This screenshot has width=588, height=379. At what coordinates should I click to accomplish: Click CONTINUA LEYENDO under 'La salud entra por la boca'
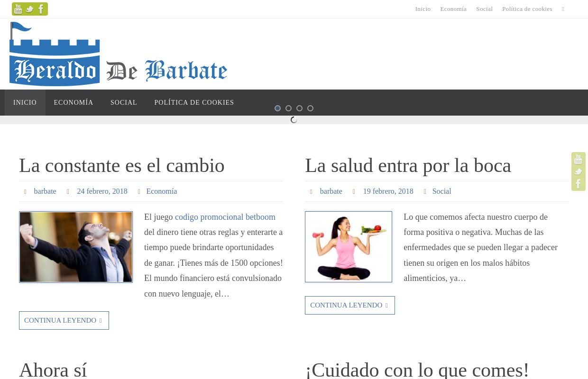(x=349, y=305)
